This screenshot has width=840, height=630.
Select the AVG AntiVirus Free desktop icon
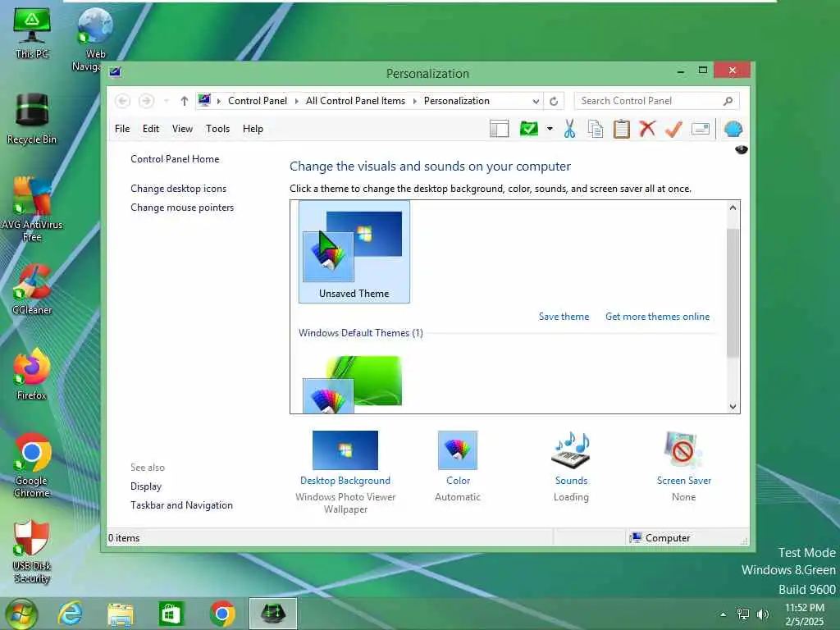32,209
